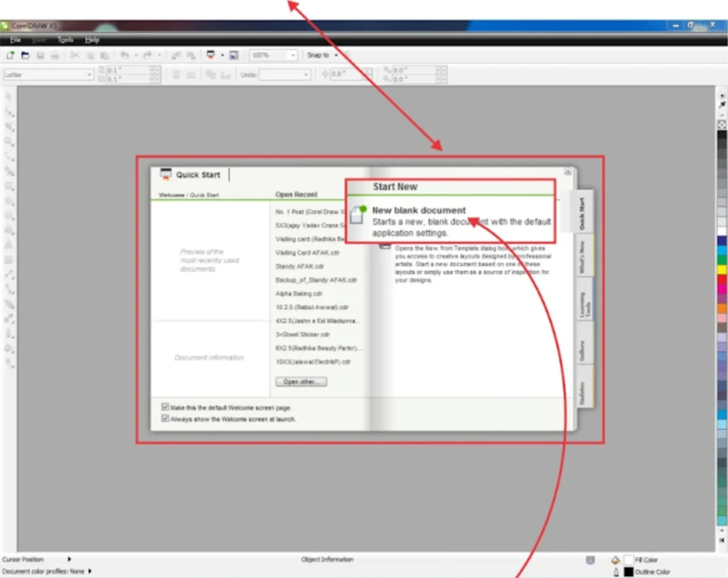The width and height of the screenshot is (728, 578).
Task: Expand the Undo history dropdown arrow
Action: (x=136, y=55)
